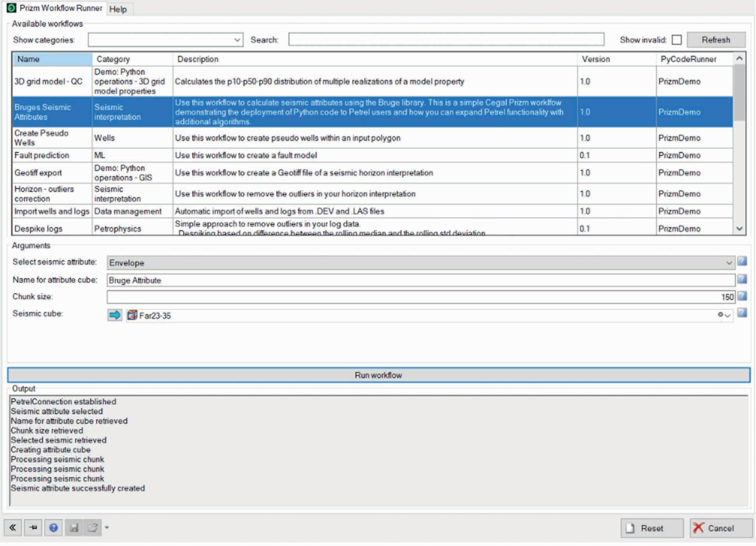
Task: Click help icon beside Seismic cube selector
Action: tap(742, 313)
